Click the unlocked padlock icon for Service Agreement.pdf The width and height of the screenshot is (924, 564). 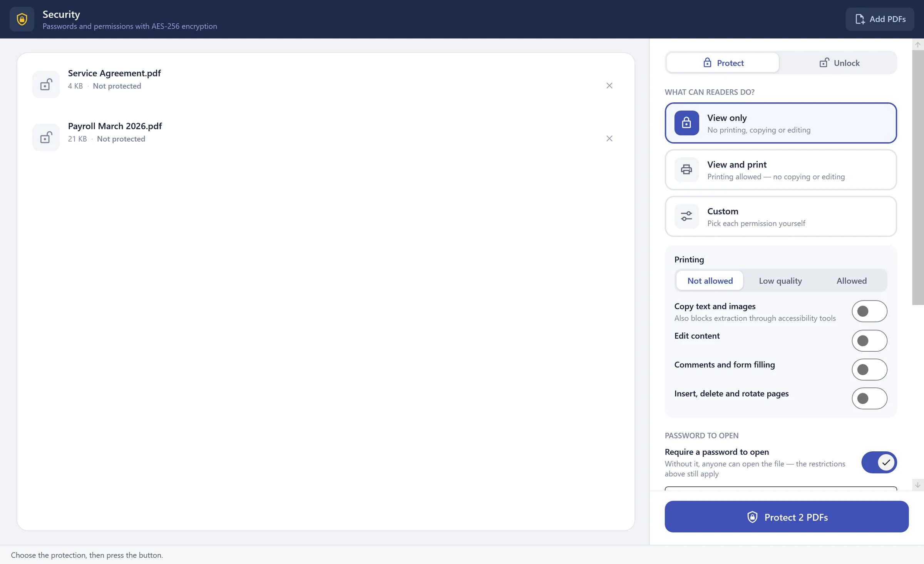(x=46, y=84)
